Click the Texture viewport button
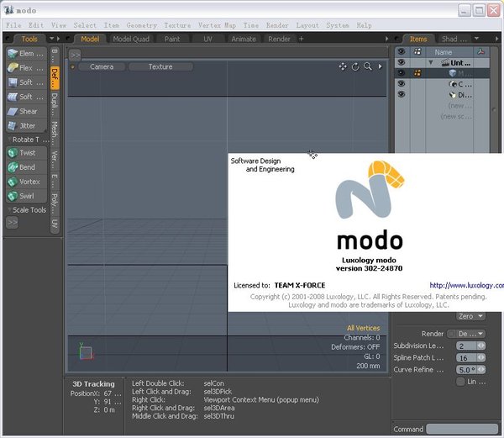Viewport: 504px width, 438px height. [160, 66]
